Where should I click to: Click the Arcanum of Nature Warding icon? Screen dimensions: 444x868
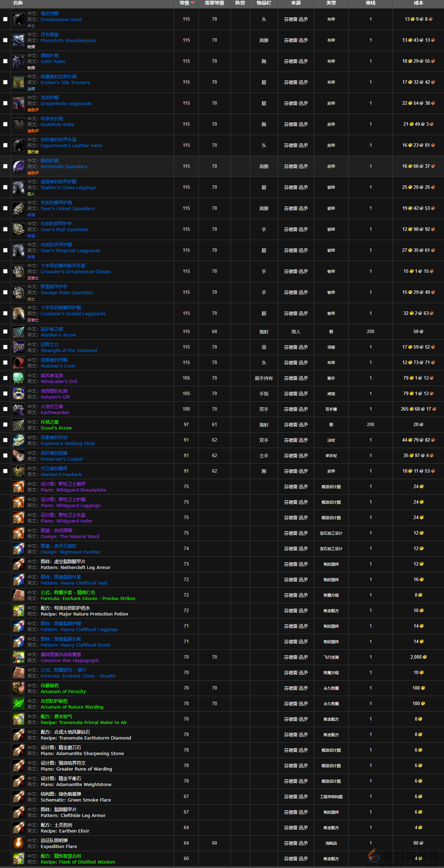(x=19, y=704)
